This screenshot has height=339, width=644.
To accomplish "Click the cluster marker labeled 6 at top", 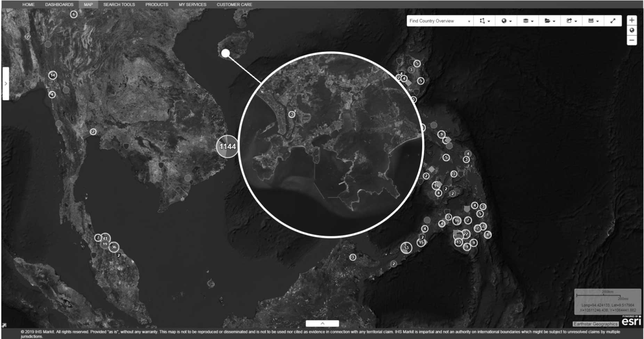I will point(73,14).
